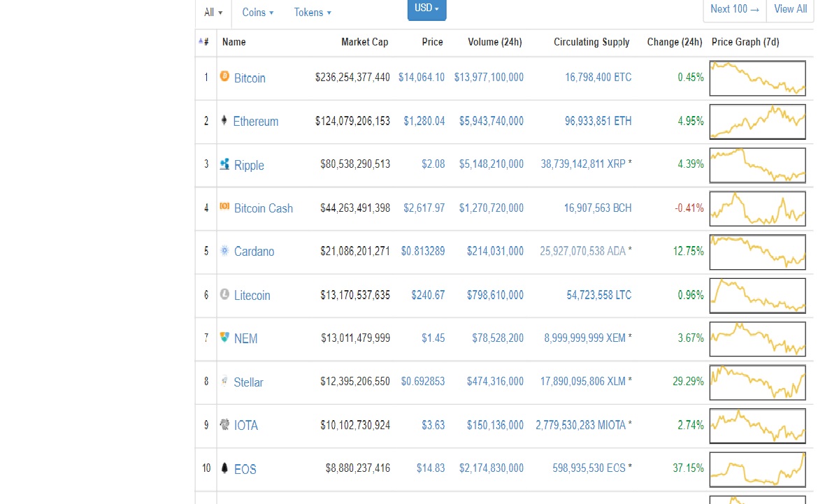
Task: Click Bitcoin market cap $236,254,377,440
Action: pyautogui.click(x=352, y=78)
